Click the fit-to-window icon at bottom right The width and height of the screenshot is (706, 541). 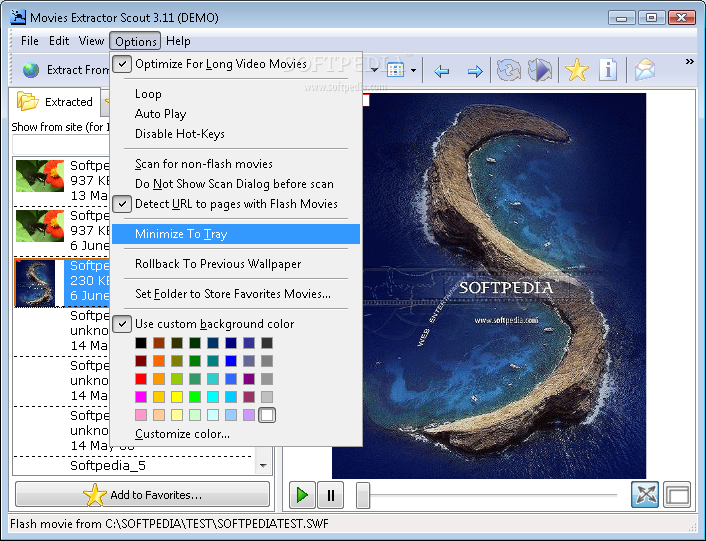click(x=645, y=494)
